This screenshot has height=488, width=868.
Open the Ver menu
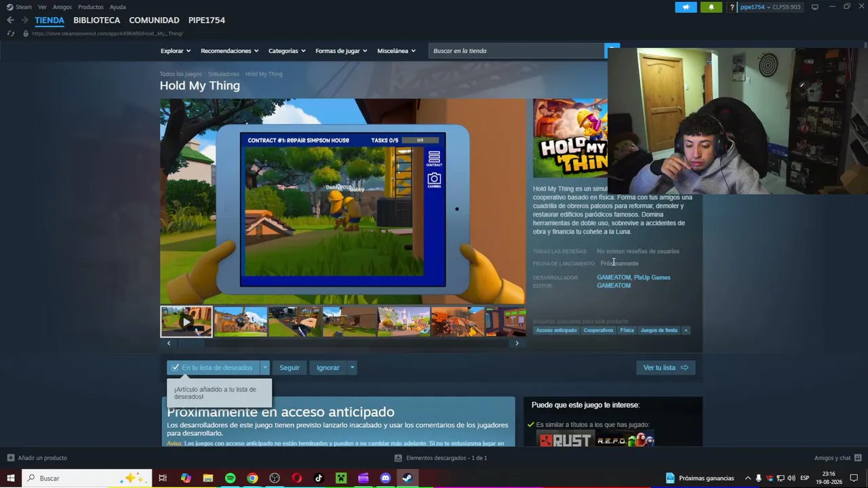[x=42, y=7]
